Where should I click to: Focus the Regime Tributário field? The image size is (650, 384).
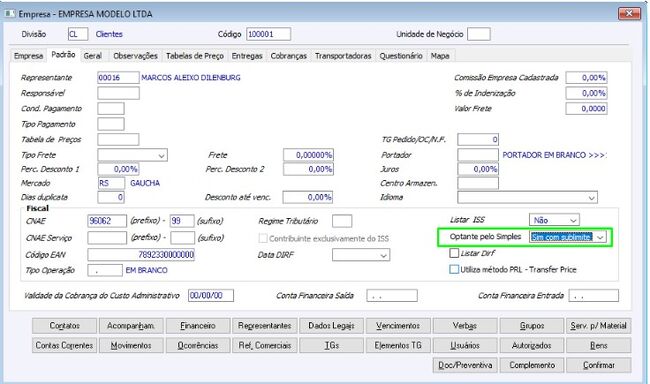pyautogui.click(x=342, y=221)
